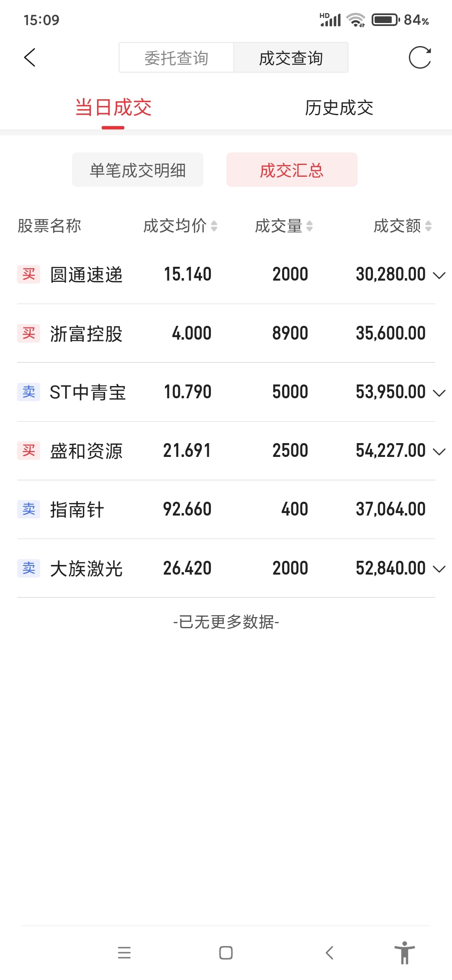Screen dimensions: 452x980
Task: Tap the system back chevron in the navigation bar
Action: 330,952
